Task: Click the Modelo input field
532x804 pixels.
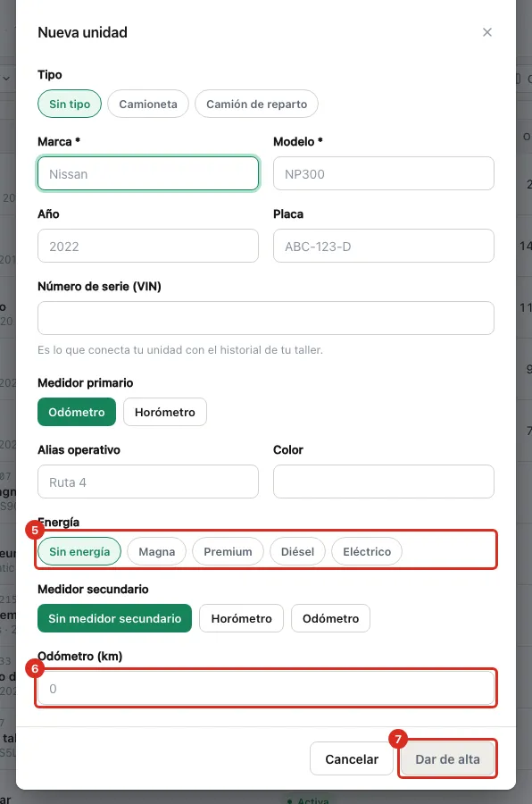Action: coord(384,174)
